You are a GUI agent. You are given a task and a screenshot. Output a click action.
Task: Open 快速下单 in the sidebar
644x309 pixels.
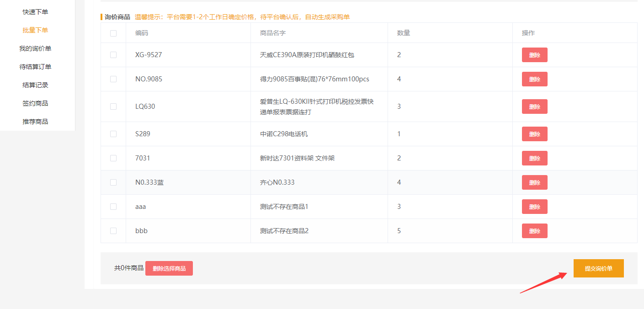click(x=35, y=12)
